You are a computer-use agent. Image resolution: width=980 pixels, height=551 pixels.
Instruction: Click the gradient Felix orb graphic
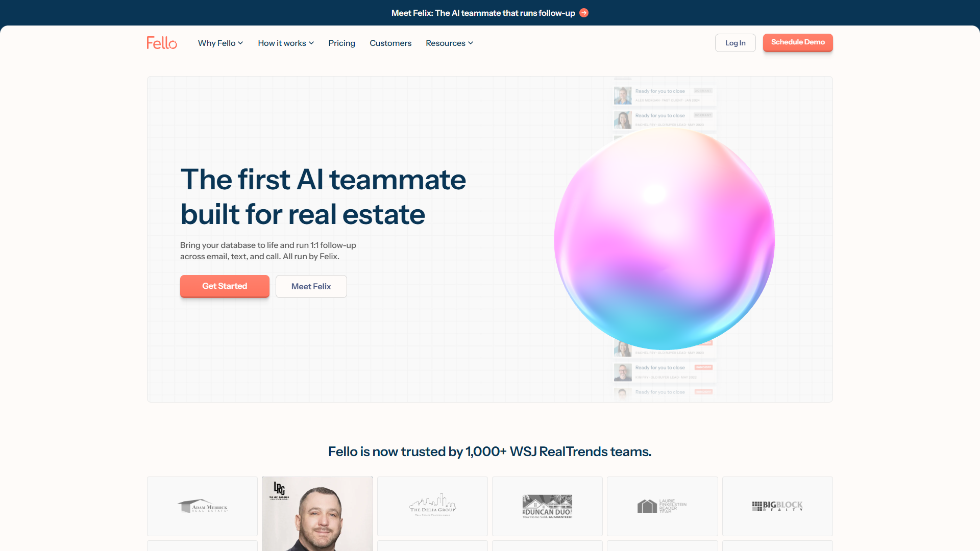click(665, 239)
